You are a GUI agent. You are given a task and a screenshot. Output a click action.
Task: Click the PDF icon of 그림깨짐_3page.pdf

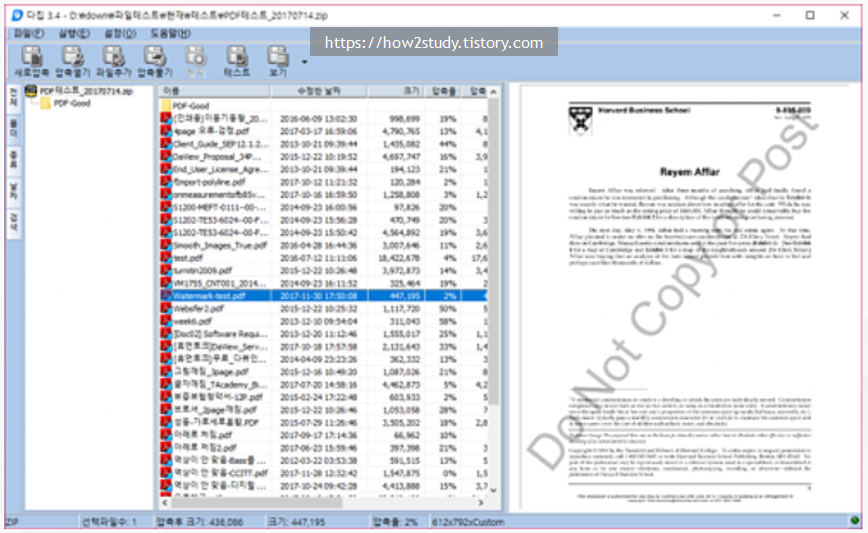[x=166, y=372]
